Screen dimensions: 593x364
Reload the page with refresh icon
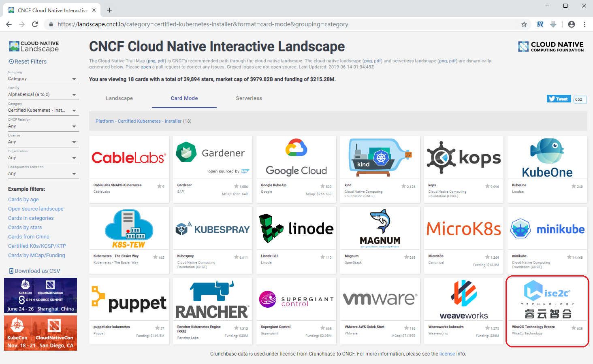tap(35, 24)
